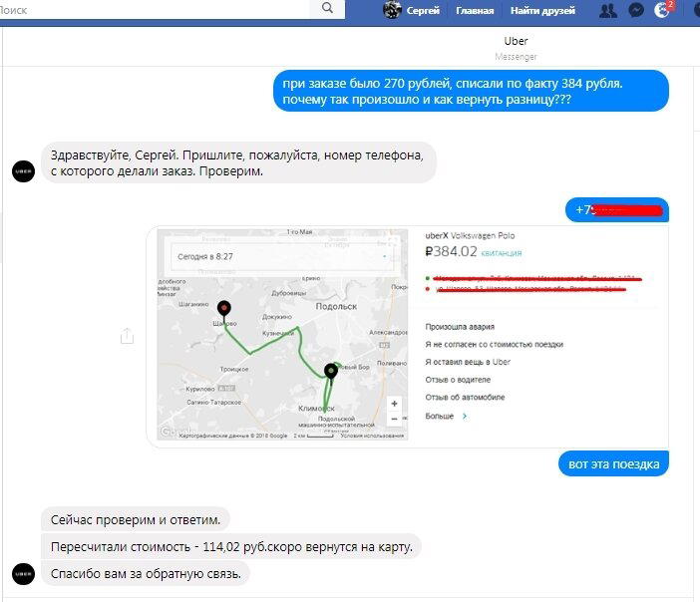
Task: Select Я не согласен со стоимостью поездки
Action: (x=495, y=344)
